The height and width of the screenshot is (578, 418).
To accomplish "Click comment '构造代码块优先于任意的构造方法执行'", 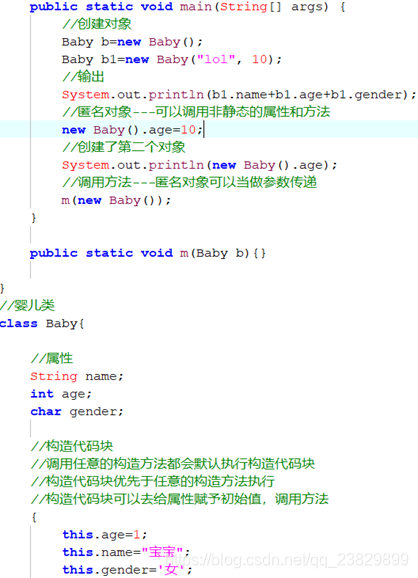I will pos(153,482).
